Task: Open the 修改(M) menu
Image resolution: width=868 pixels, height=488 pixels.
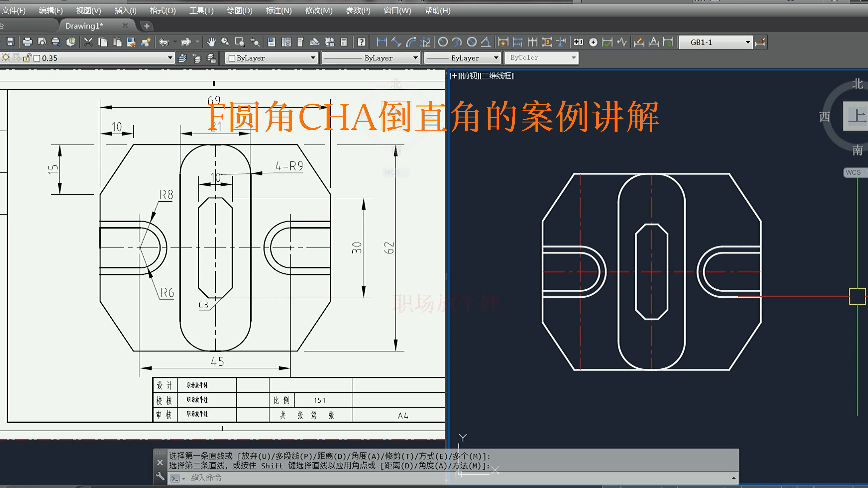Action: [318, 10]
